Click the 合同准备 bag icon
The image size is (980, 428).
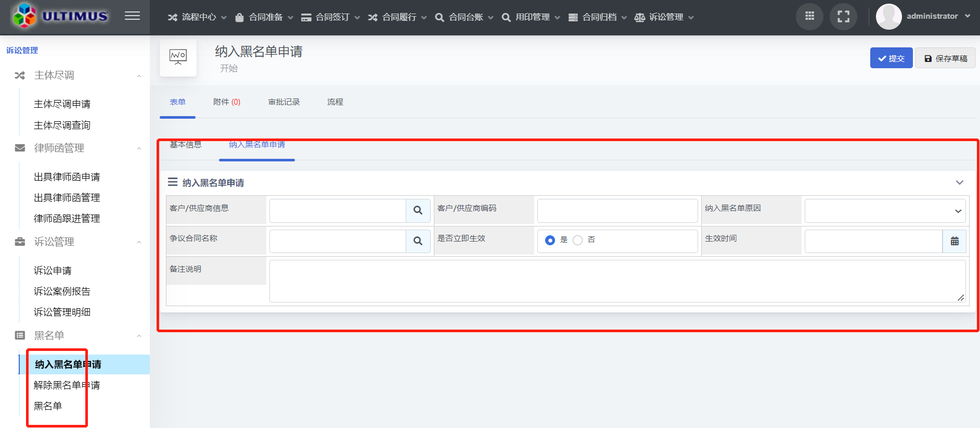[239, 17]
